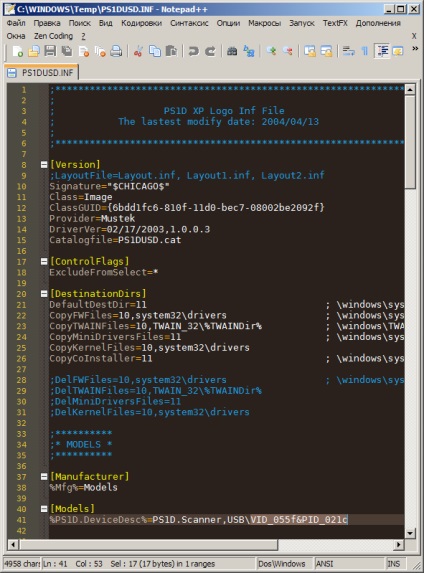The height and width of the screenshot is (573, 424).
Task: Open Find with the binoculars icon
Action: [232, 52]
